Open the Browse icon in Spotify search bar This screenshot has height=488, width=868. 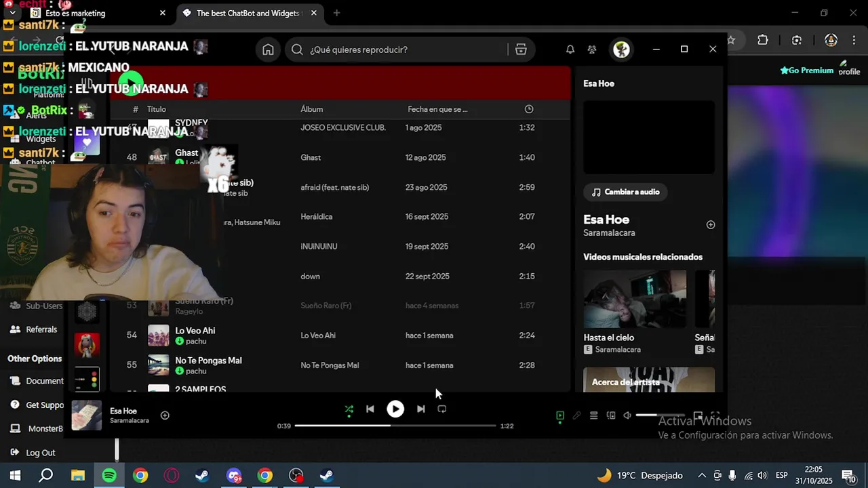[x=521, y=49]
